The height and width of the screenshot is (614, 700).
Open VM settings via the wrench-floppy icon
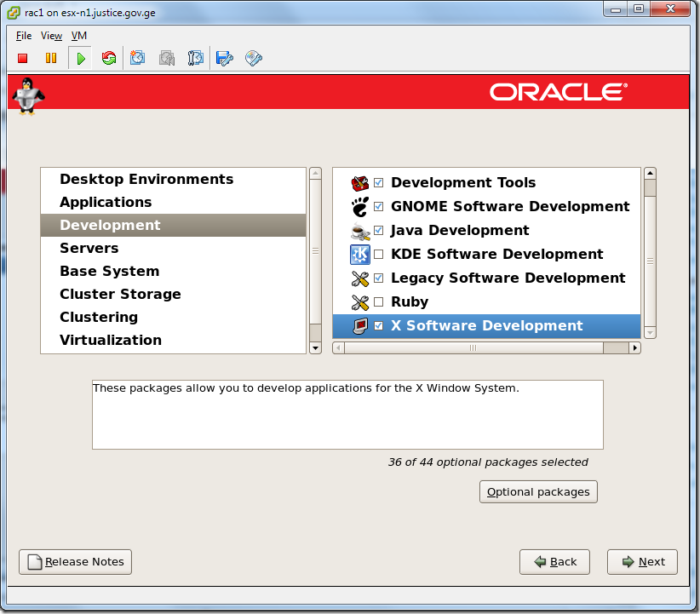tap(224, 58)
